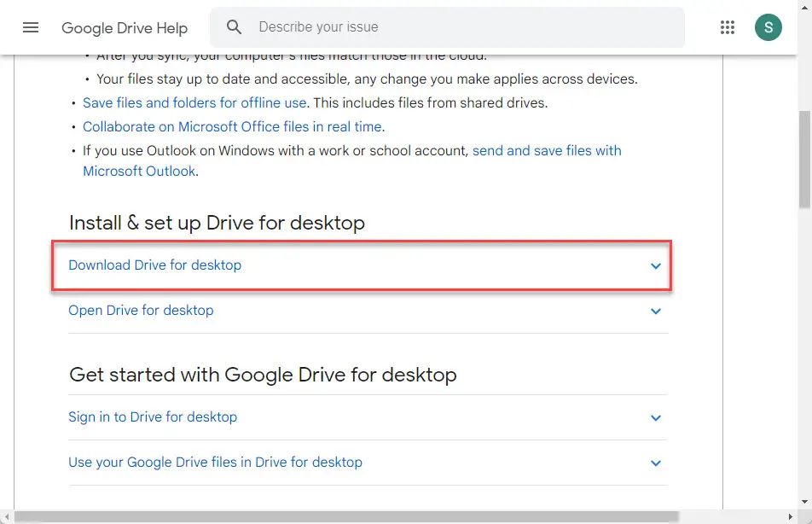Click the search magnifier icon
This screenshot has height=524, width=812.
tap(234, 27)
